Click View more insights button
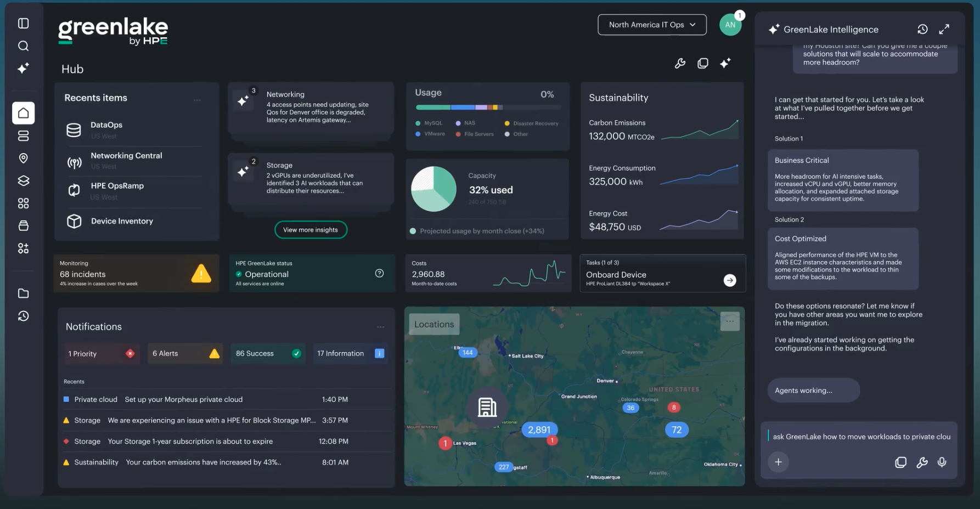 (311, 230)
